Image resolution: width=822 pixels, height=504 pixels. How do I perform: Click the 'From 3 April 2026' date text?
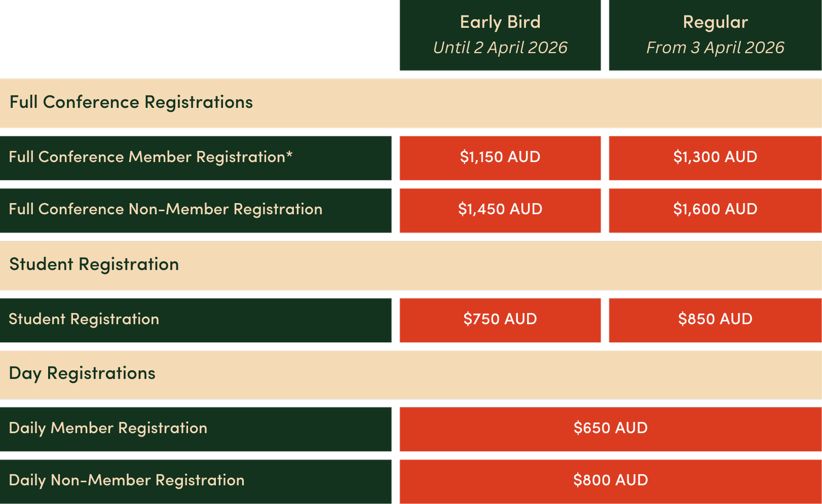(x=715, y=48)
